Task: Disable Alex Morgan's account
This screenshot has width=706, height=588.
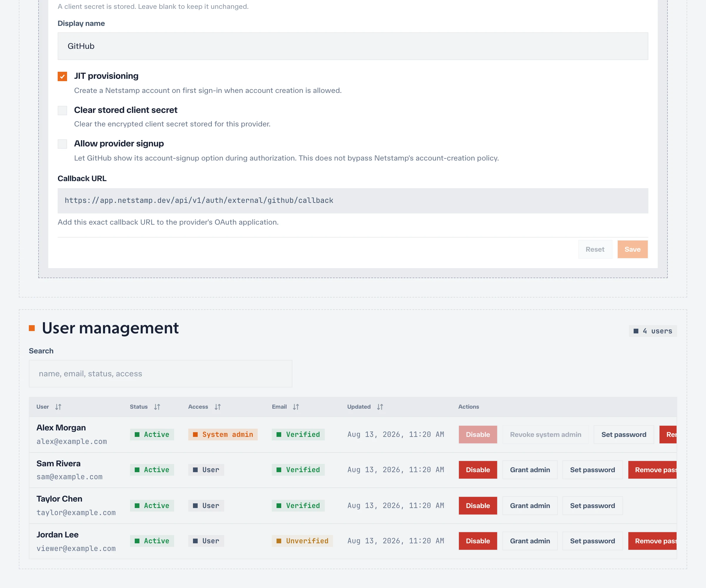Action: (x=478, y=435)
